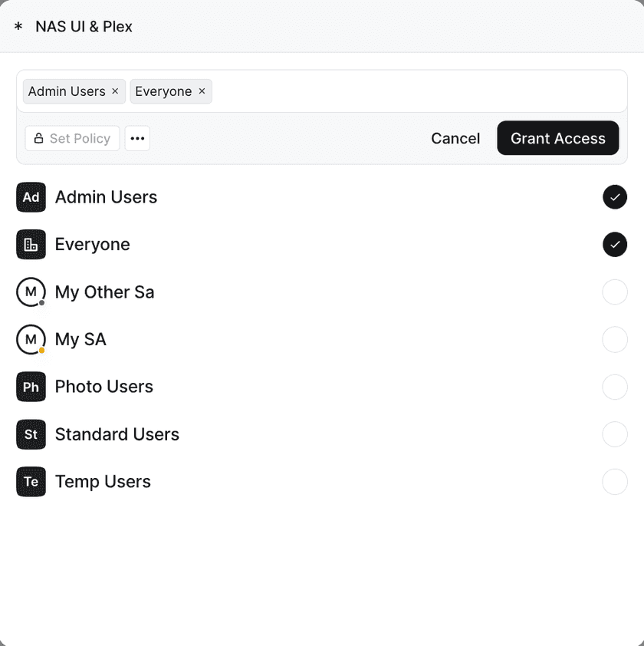Click the Everyone building icon
This screenshot has width=644, height=646.
[31, 244]
